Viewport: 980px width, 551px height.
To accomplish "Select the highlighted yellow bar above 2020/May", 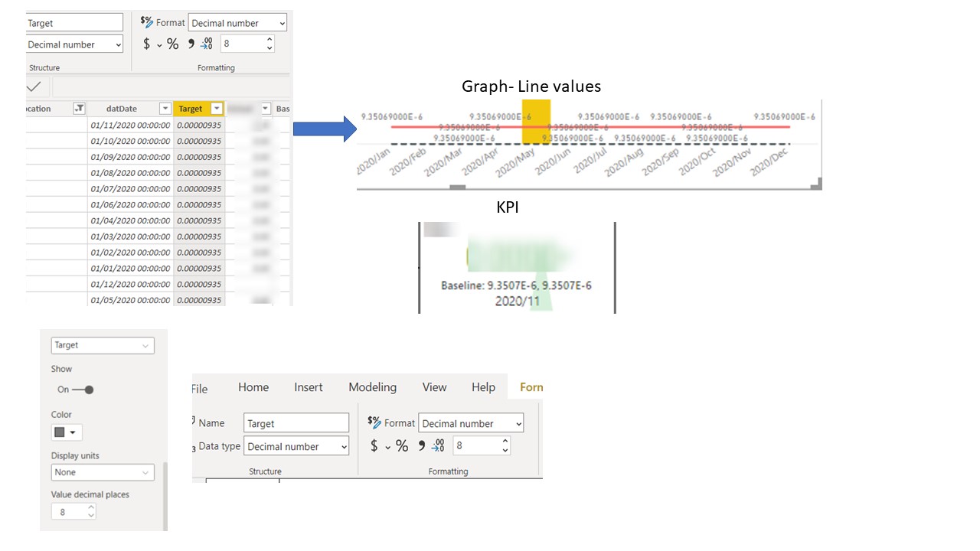I will pyautogui.click(x=536, y=121).
